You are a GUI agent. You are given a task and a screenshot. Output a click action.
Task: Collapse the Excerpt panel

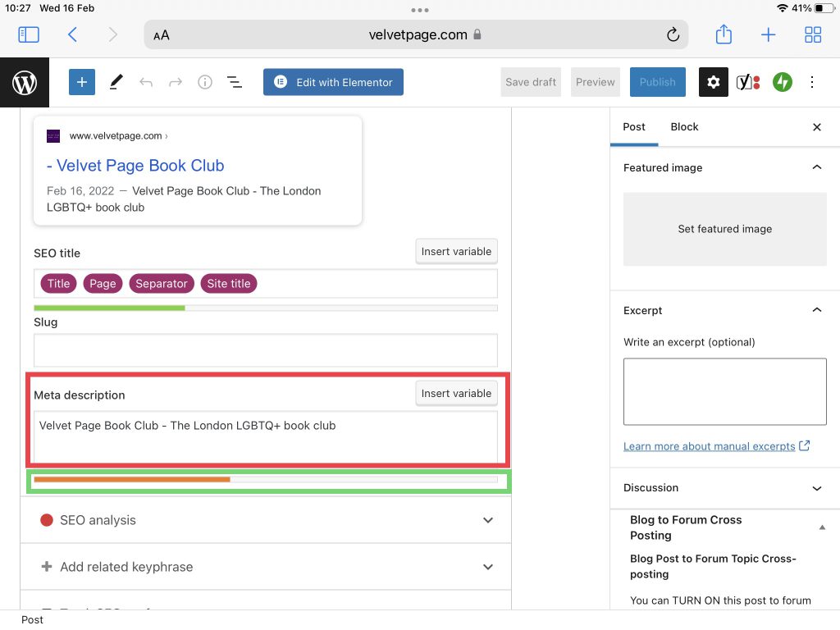(x=816, y=309)
